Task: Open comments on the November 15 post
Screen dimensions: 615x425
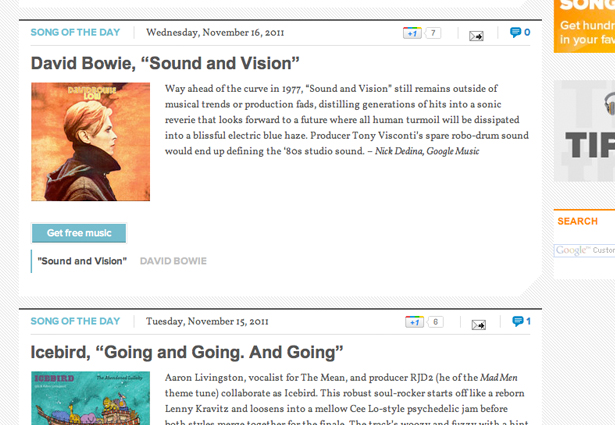Action: [522, 321]
